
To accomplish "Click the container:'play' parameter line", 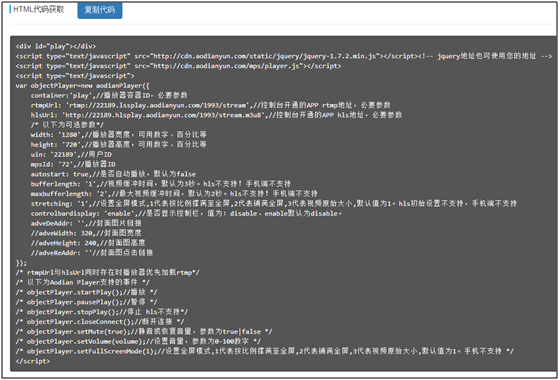I will click(x=109, y=95).
